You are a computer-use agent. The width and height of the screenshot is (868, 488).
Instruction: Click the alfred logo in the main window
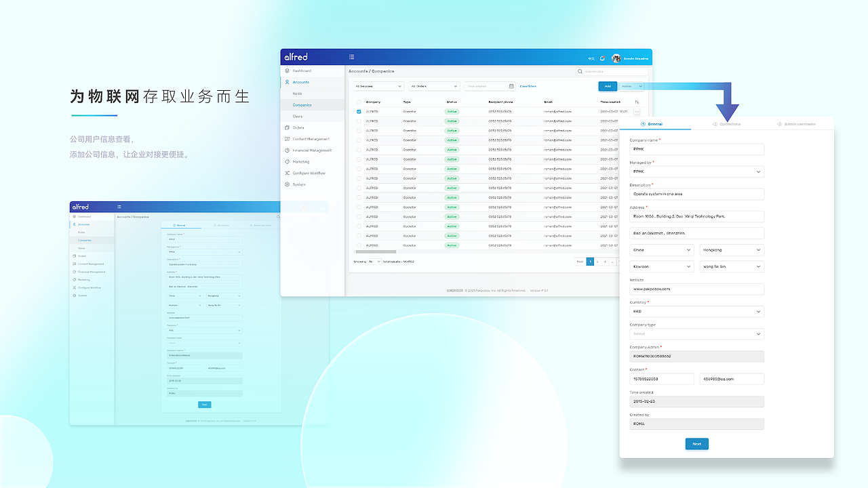point(296,57)
